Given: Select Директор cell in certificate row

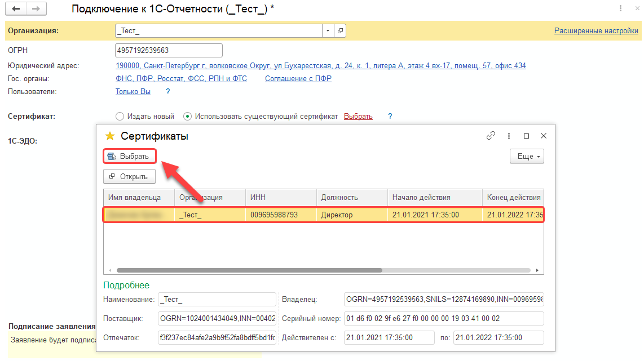Looking at the screenshot, I should 352,215.
